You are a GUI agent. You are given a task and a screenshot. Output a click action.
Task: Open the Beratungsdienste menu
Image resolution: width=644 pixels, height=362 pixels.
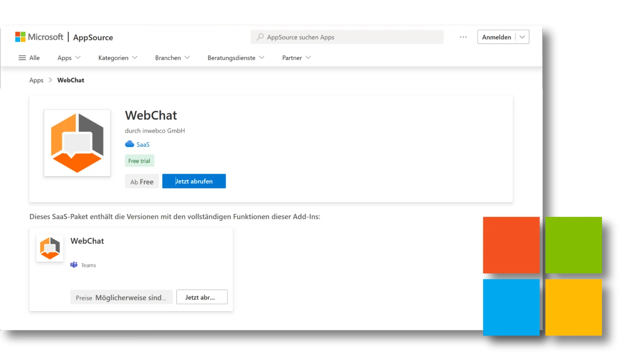[x=235, y=58]
